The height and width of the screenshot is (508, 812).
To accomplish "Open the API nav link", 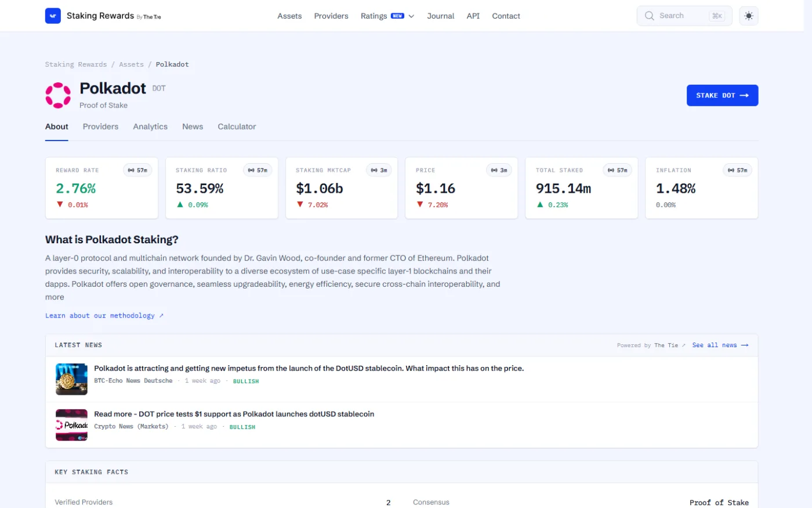I will 473,16.
